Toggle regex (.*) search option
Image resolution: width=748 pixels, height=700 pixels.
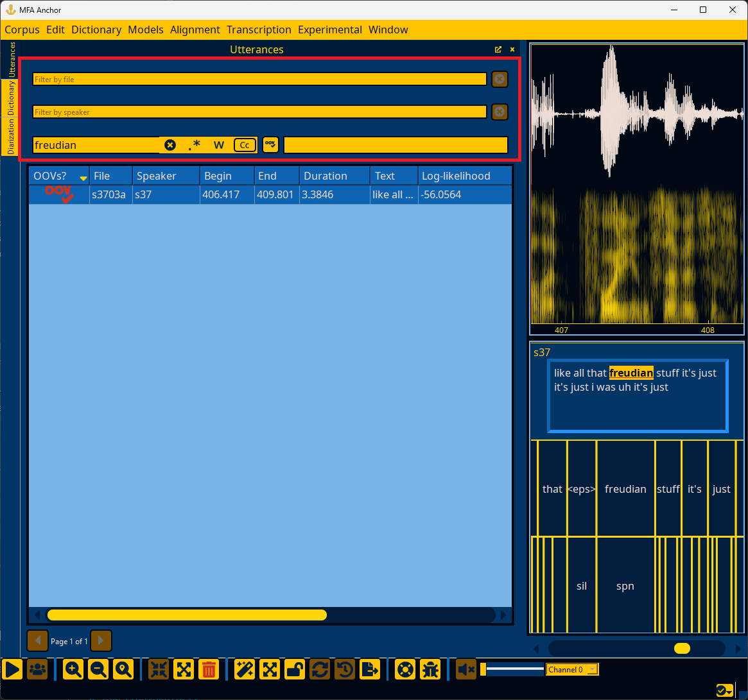pos(194,145)
